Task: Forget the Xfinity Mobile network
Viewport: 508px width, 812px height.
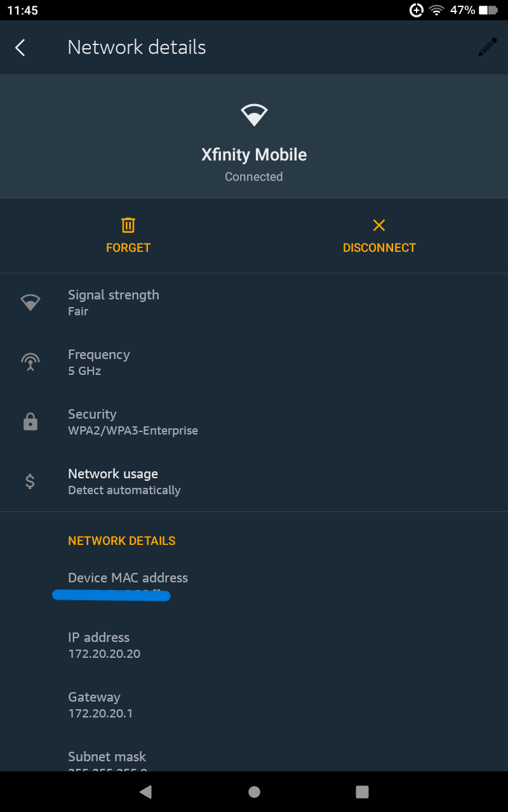Action: 128,236
